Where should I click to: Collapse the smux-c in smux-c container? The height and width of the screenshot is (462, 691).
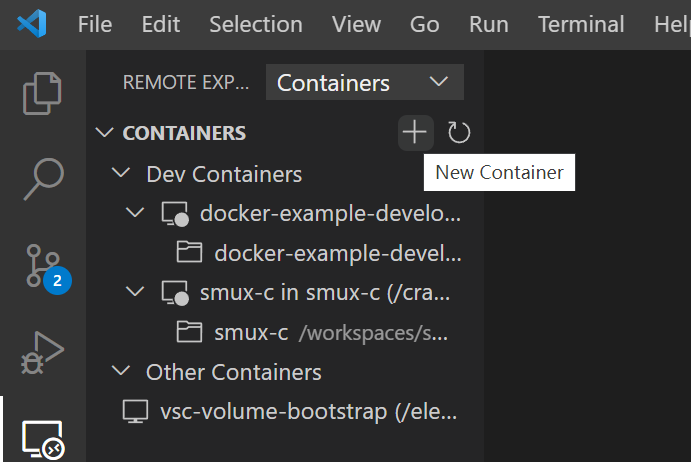(136, 293)
